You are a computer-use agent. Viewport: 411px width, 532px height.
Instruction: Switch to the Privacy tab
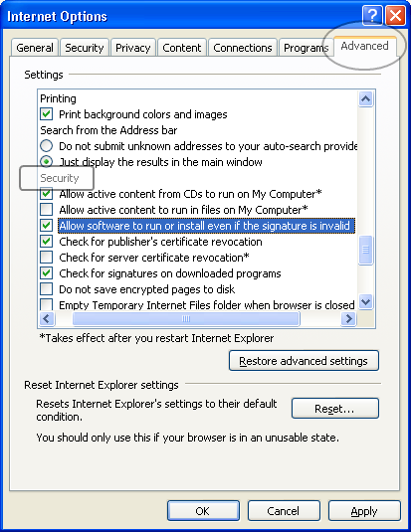tap(132, 48)
